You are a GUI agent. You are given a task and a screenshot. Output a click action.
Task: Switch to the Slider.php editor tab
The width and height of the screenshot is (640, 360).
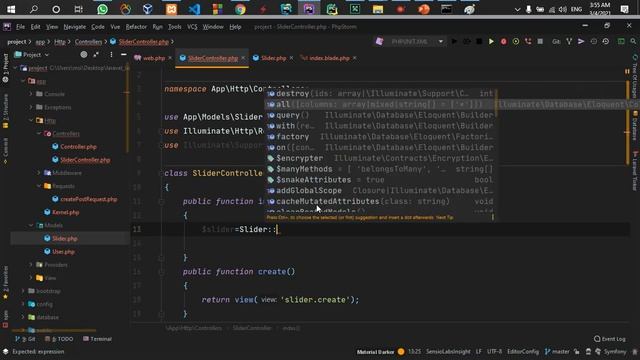[x=273, y=58]
